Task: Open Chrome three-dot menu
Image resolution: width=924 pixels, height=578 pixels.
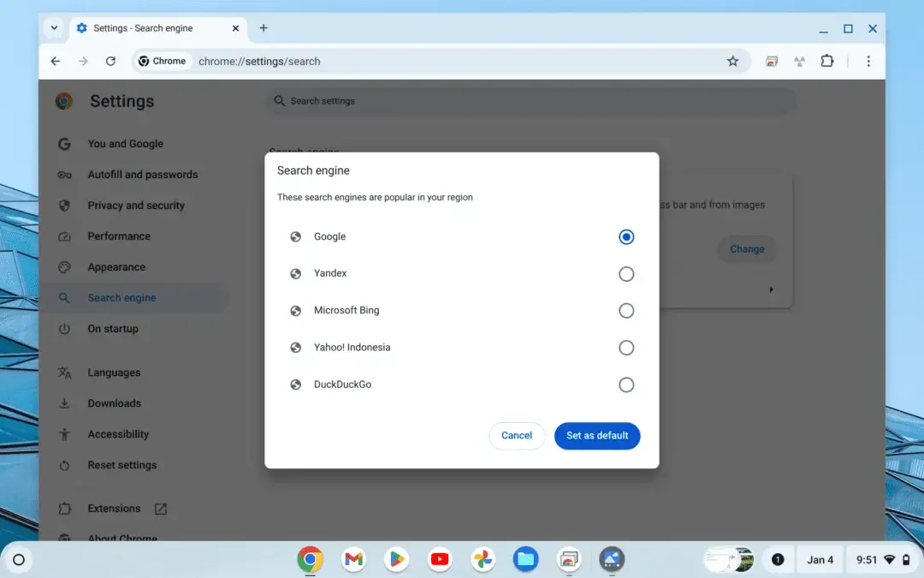Action: 868,62
